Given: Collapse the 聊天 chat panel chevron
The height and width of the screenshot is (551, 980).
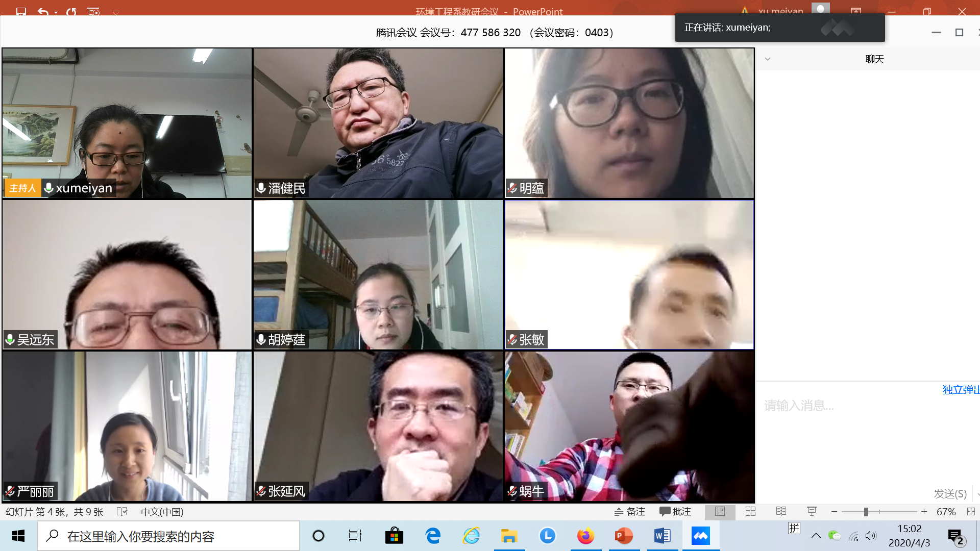Looking at the screenshot, I should pyautogui.click(x=767, y=59).
